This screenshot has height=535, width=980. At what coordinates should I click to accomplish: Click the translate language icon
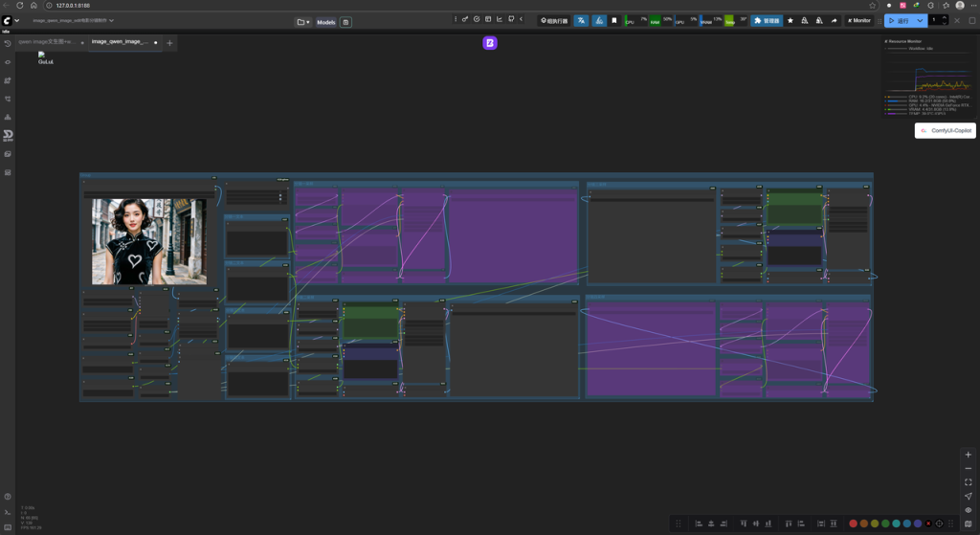tap(581, 20)
